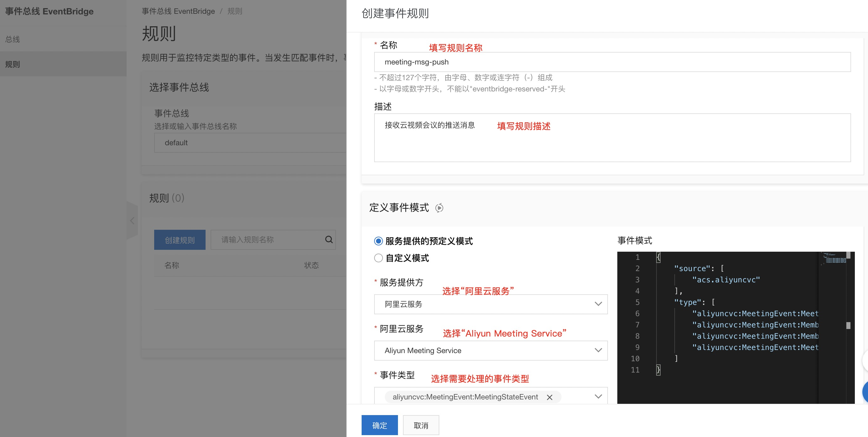Click the 规则 breadcrumb item
Screen dimensions: 868x437
tap(235, 11)
